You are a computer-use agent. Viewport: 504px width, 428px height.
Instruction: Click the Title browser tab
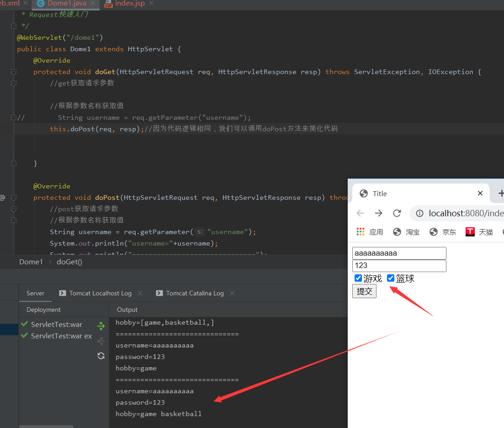point(421,193)
